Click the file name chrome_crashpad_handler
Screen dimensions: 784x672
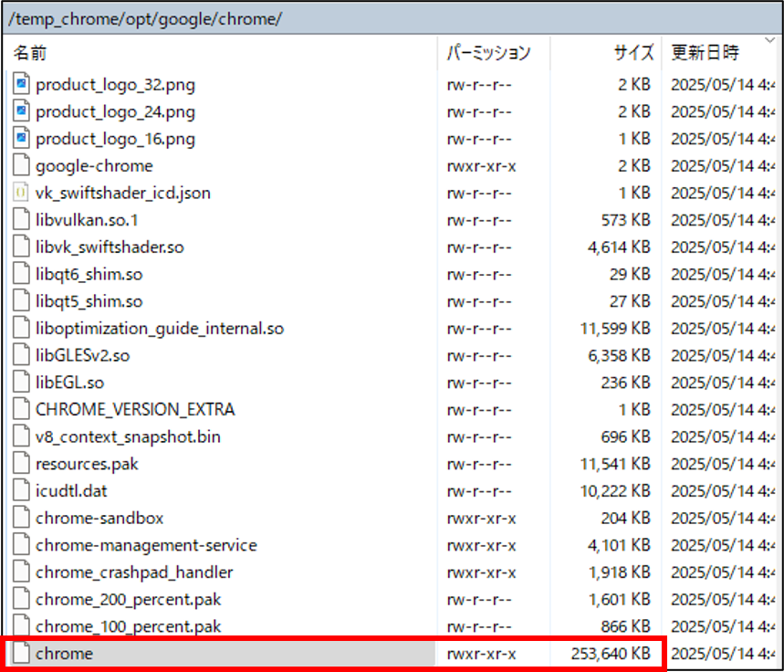(x=134, y=572)
